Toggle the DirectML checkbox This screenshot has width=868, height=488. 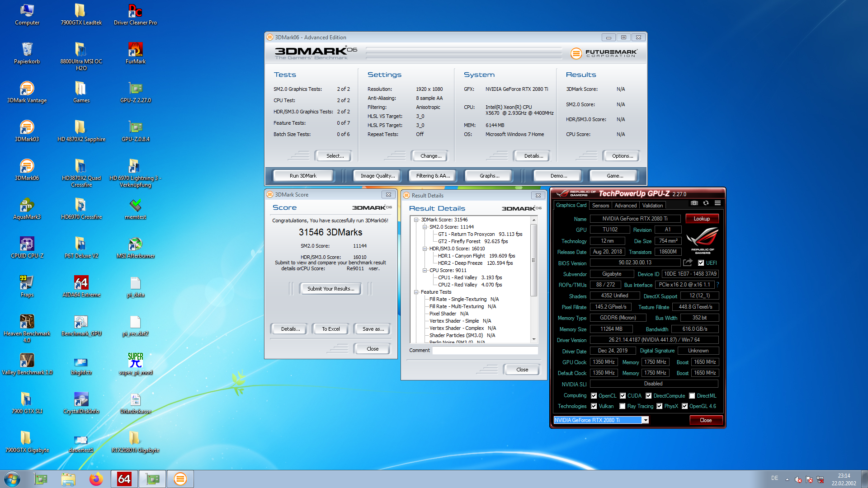(x=692, y=396)
